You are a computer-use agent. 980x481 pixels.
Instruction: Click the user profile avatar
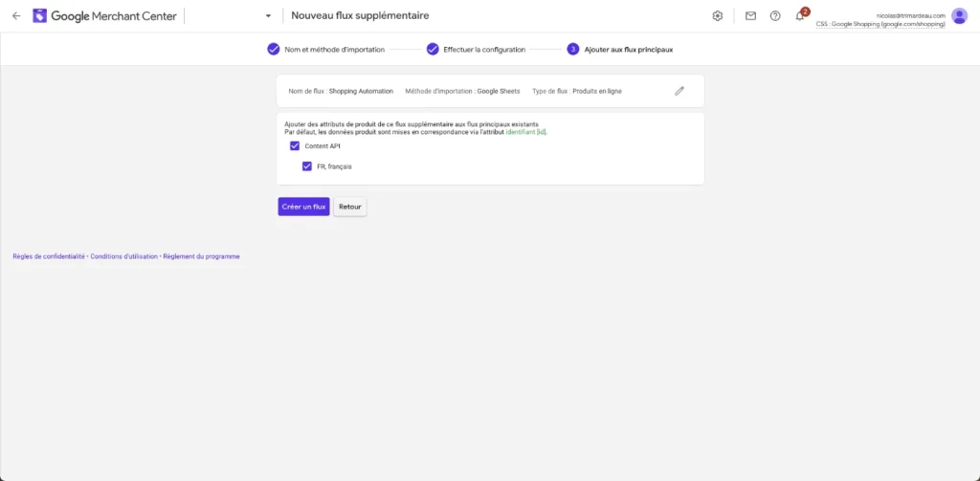click(959, 15)
